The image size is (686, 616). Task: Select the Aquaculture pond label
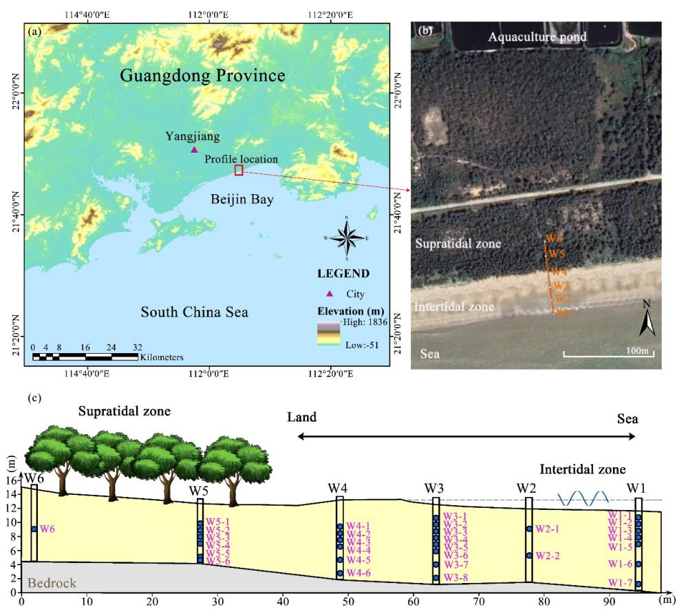tap(537, 37)
